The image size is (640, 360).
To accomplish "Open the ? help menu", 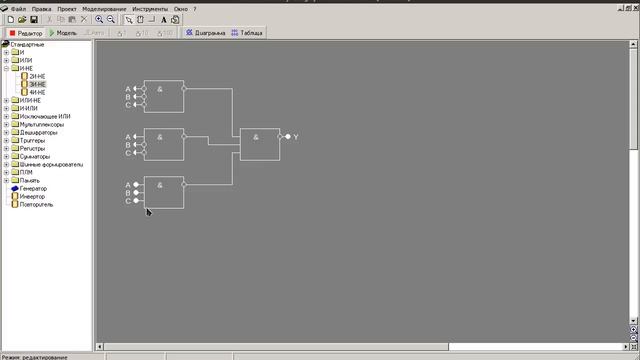I will point(195,9).
